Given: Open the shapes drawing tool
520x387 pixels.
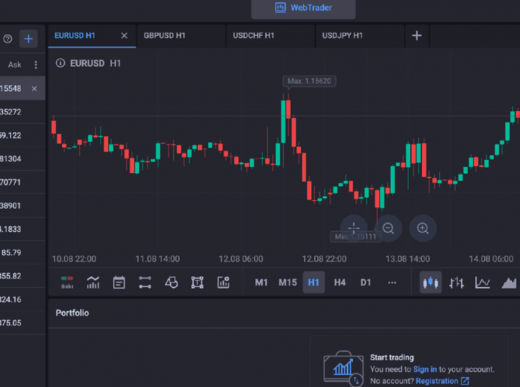Looking at the screenshot, I should [171, 283].
